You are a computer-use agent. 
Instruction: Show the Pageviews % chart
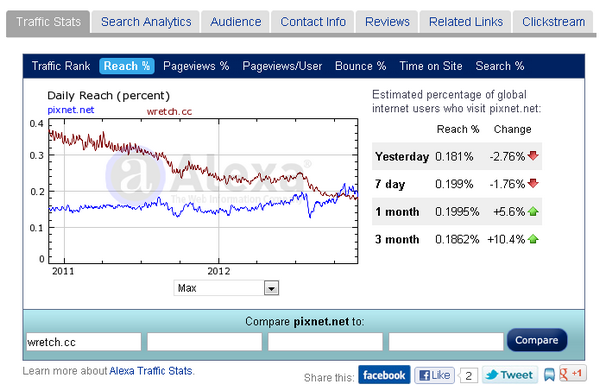pyautogui.click(x=196, y=66)
